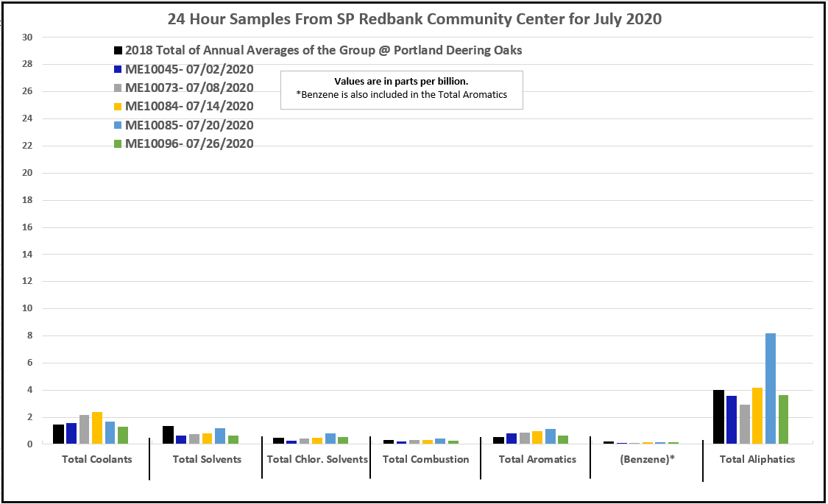Click the 'Values are in parts per billion' note box
The width and height of the screenshot is (828, 504).
401,88
